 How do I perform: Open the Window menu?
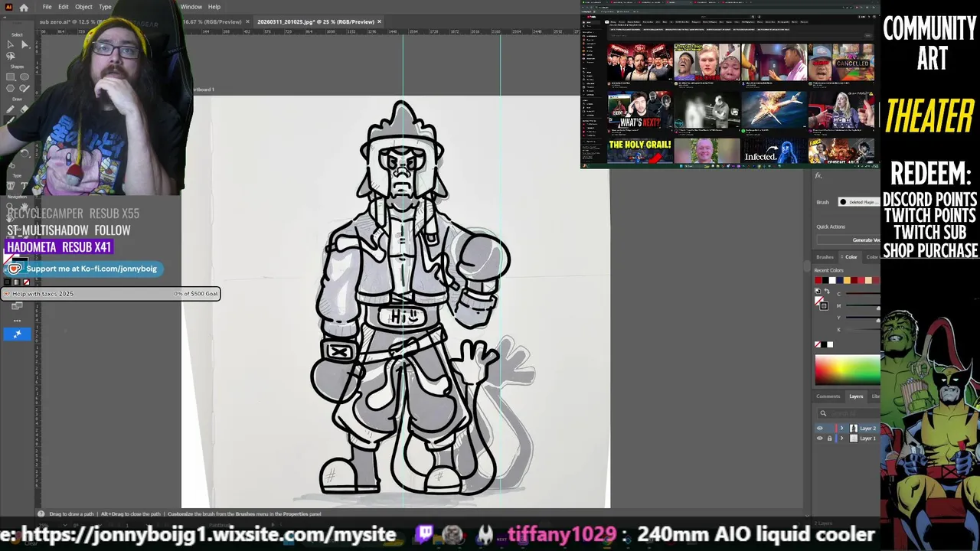[x=191, y=7]
